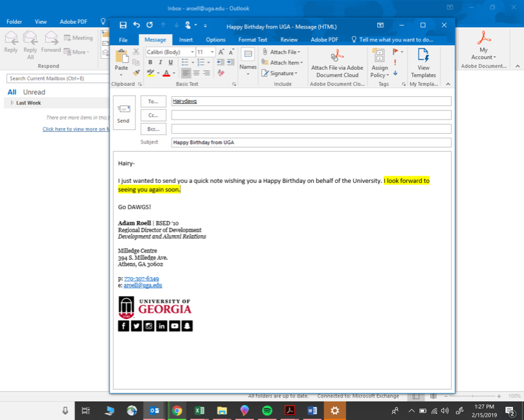
Task: Open the LinkedIn icon in the signature
Action: point(162,326)
